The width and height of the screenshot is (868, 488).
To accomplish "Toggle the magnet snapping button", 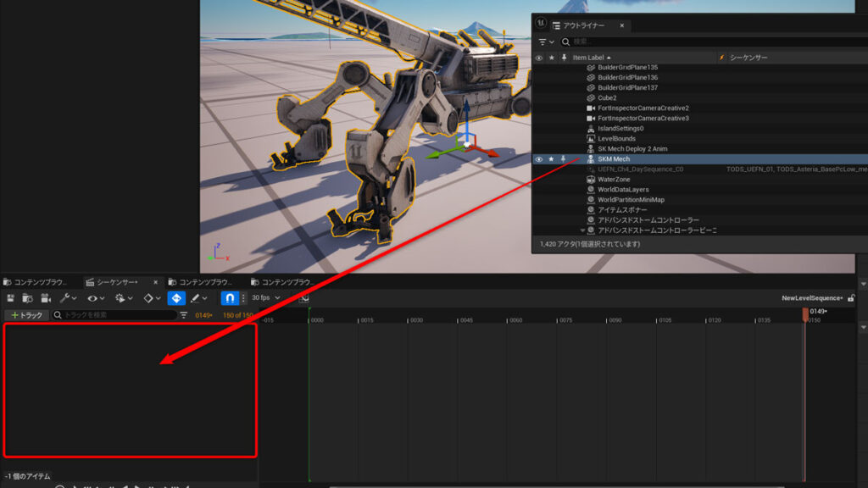I will [229, 298].
